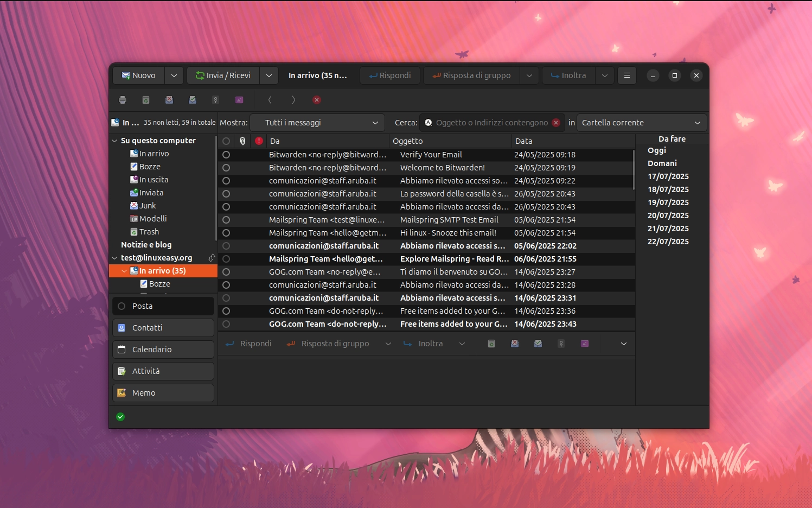Click the stop red X toolbar icon
This screenshot has width=812, height=508.
coord(316,100)
